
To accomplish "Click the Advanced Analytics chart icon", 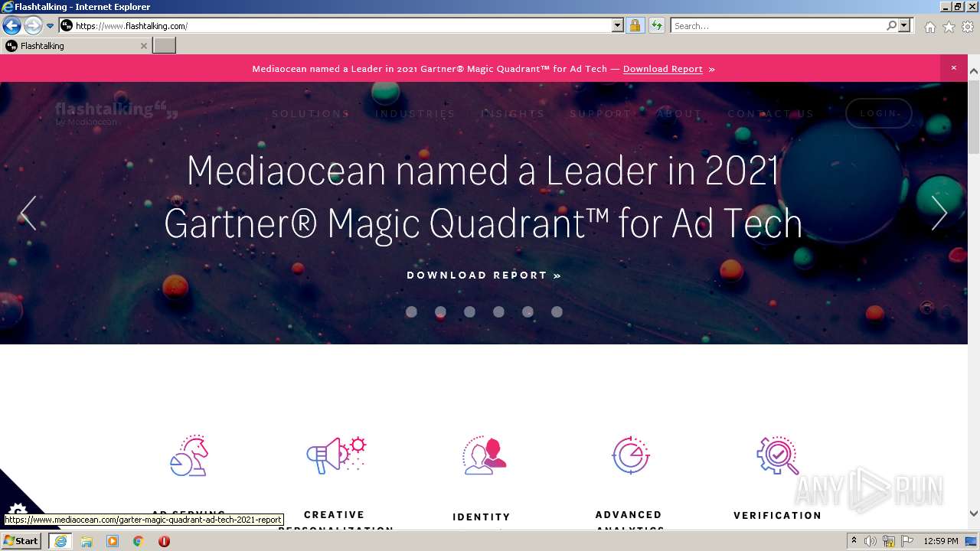I will pos(631,455).
